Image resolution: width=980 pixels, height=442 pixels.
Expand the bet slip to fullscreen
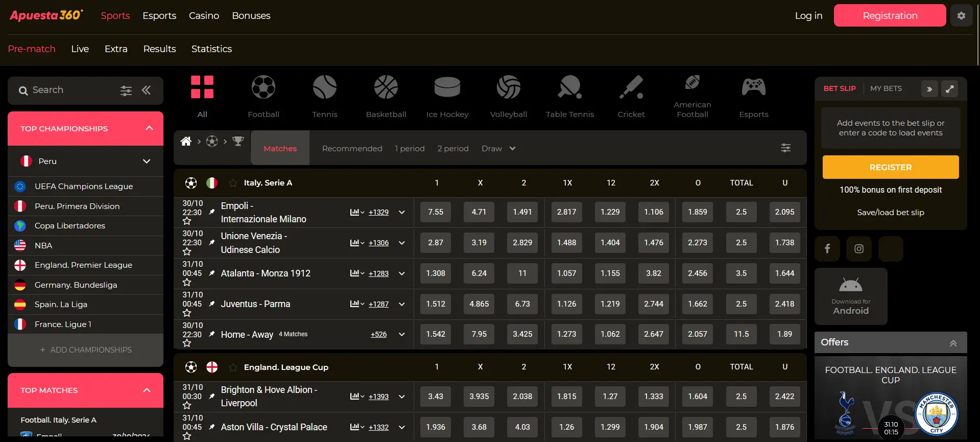[x=949, y=89]
